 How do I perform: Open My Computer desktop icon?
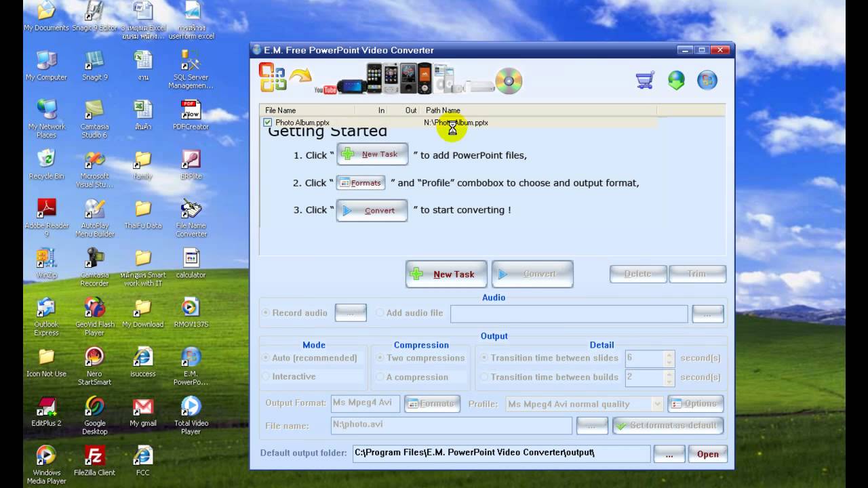pos(46,66)
